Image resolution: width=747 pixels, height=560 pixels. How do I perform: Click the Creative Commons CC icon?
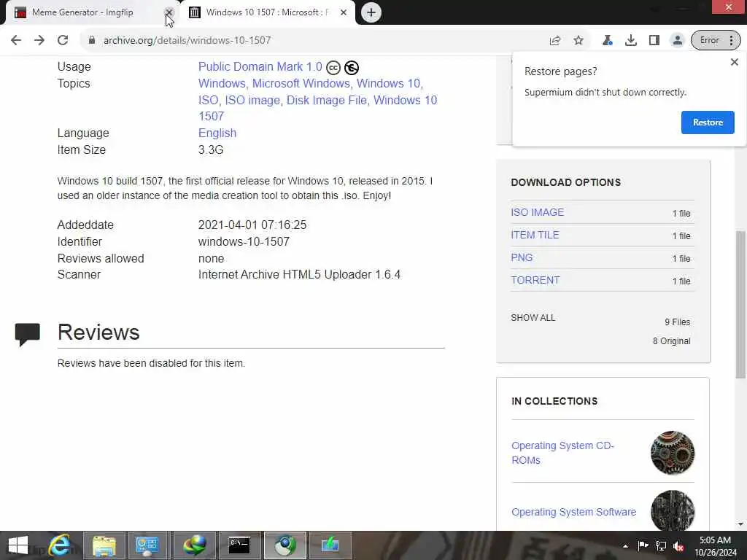pyautogui.click(x=333, y=68)
